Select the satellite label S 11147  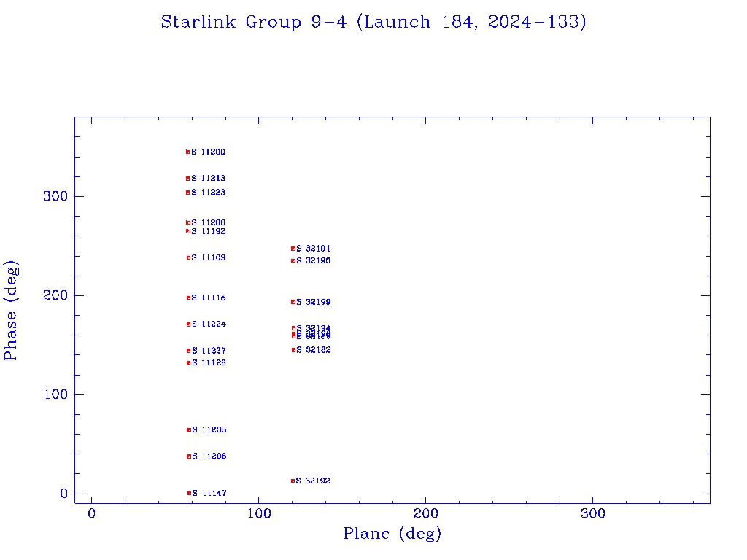click(x=209, y=493)
